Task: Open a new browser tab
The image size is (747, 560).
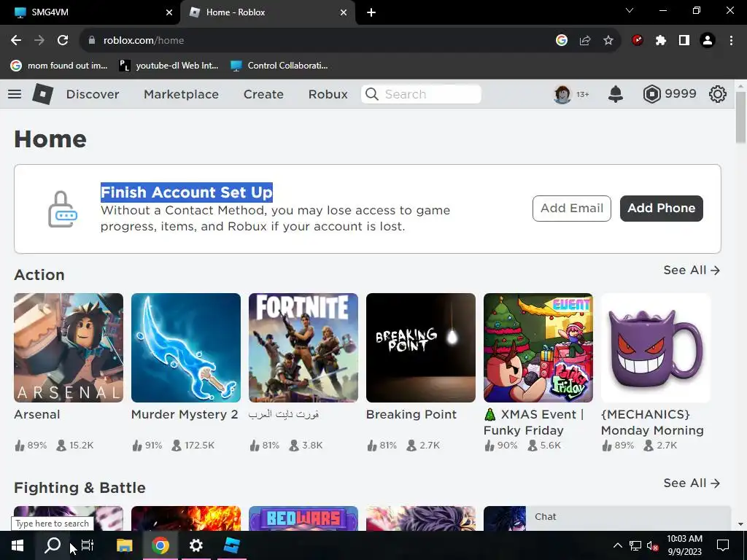Action: point(371,13)
